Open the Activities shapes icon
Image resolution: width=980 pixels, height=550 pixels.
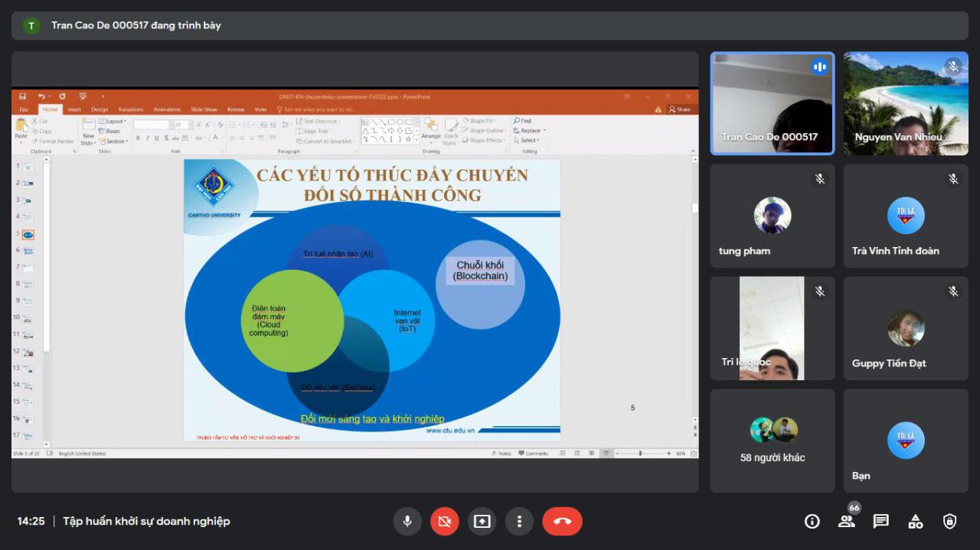click(x=915, y=522)
